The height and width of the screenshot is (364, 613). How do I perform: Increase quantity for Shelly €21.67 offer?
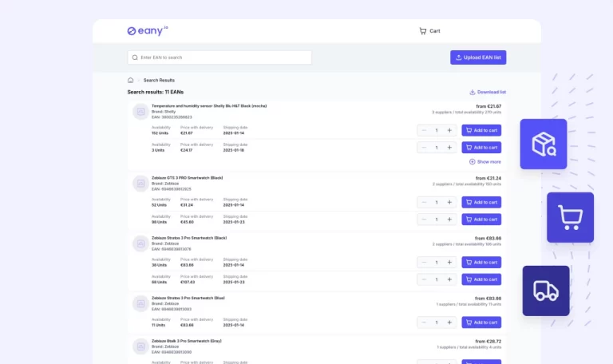point(449,130)
